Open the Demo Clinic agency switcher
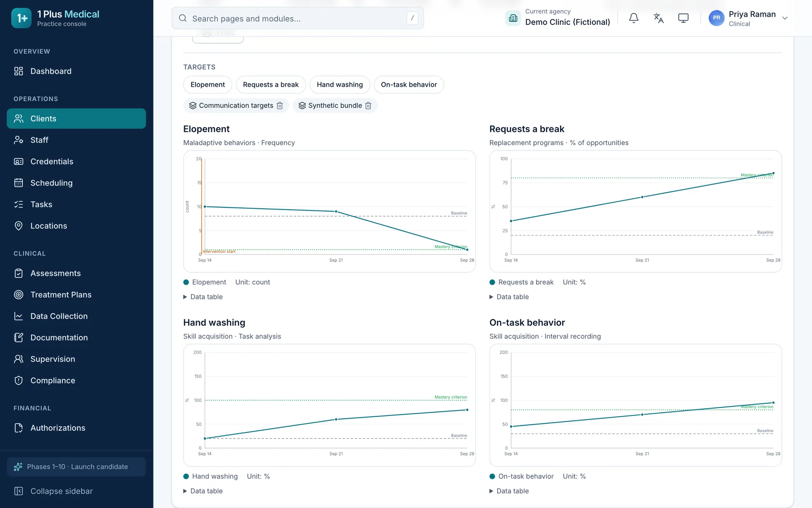This screenshot has width=812, height=508. (x=558, y=18)
